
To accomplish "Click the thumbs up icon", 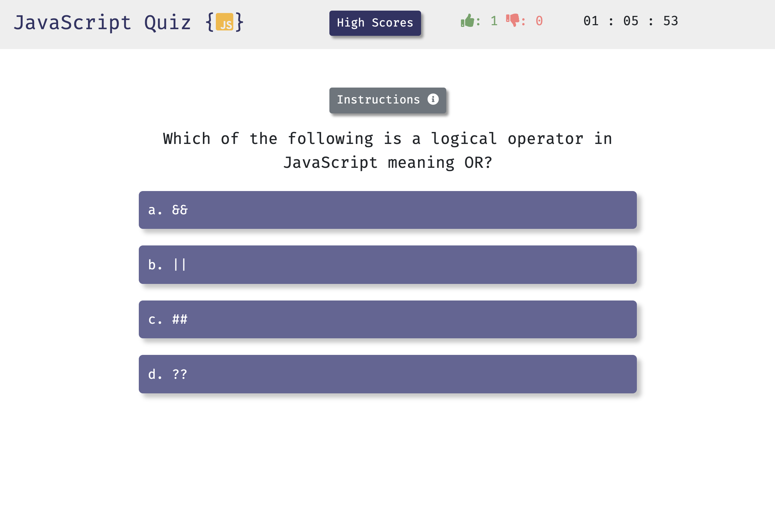I will click(x=467, y=22).
